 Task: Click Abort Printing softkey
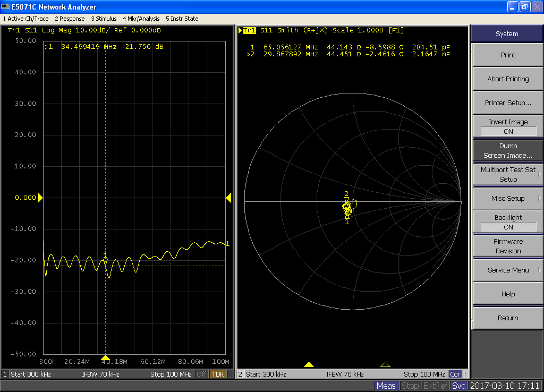[508, 79]
